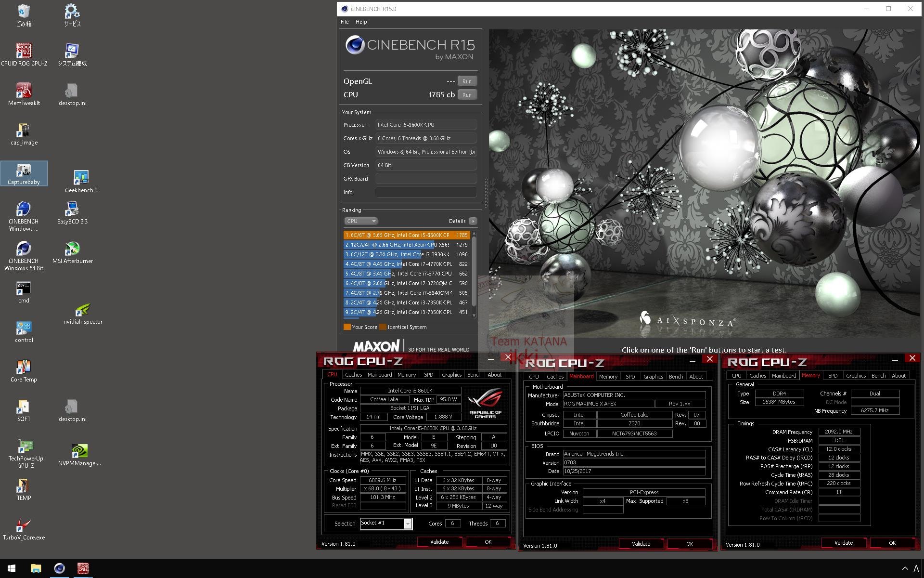This screenshot has height=578, width=924.
Task: Minimize the Mainboard CPU-Z window
Action: pyautogui.click(x=693, y=360)
